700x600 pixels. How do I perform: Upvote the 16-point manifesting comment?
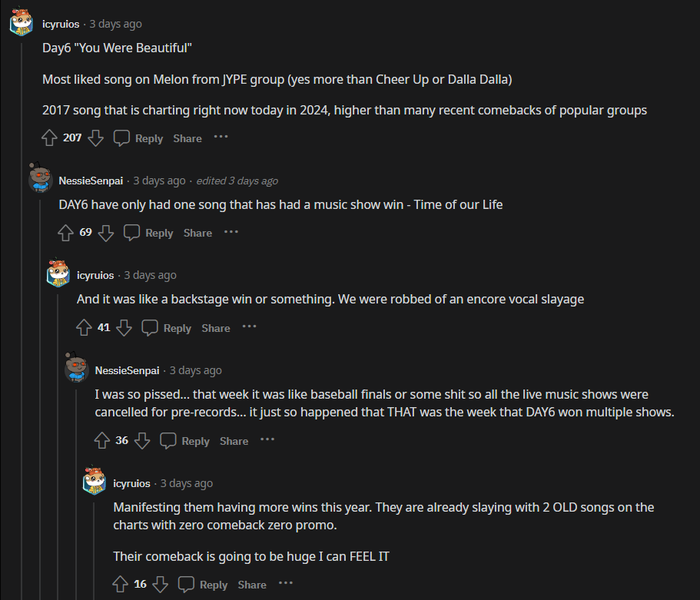click(x=121, y=585)
